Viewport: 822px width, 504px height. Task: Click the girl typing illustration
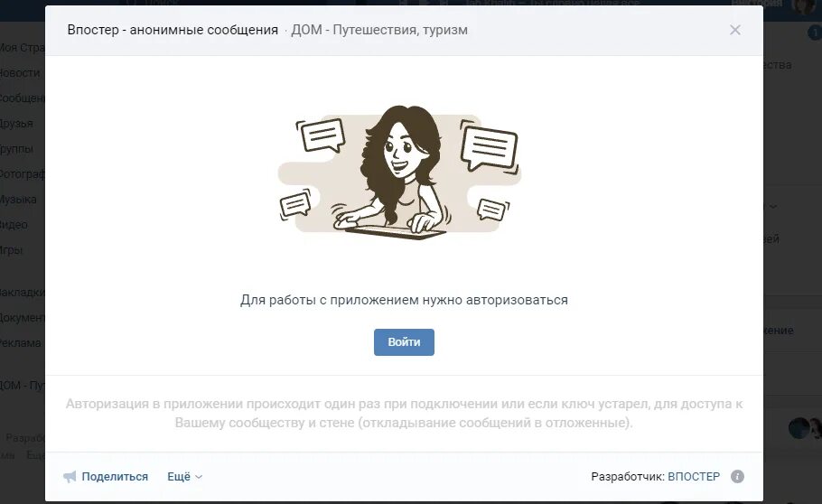click(x=399, y=172)
